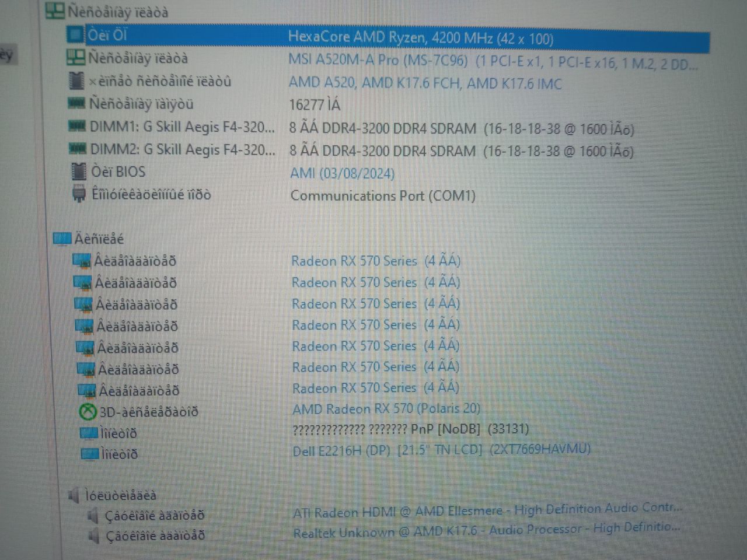Select the audio adapter label in the Realtek Unknown row
The height and width of the screenshot is (560, 747).
tap(155, 535)
